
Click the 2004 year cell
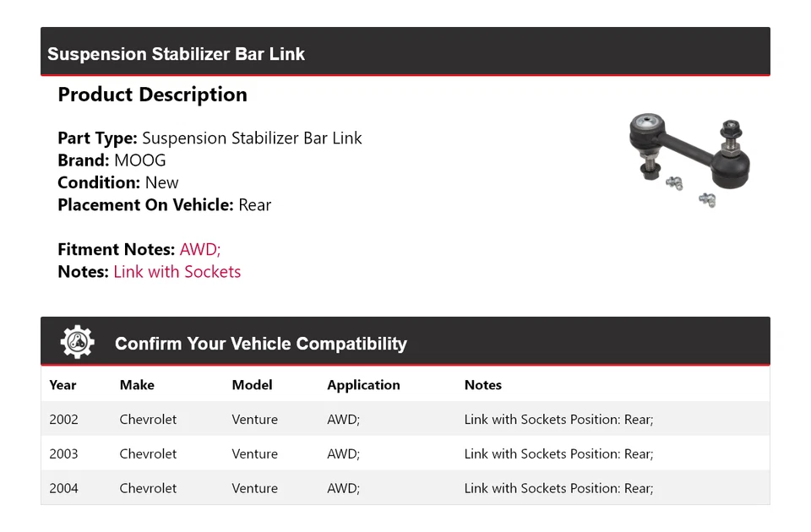pyautogui.click(x=63, y=488)
